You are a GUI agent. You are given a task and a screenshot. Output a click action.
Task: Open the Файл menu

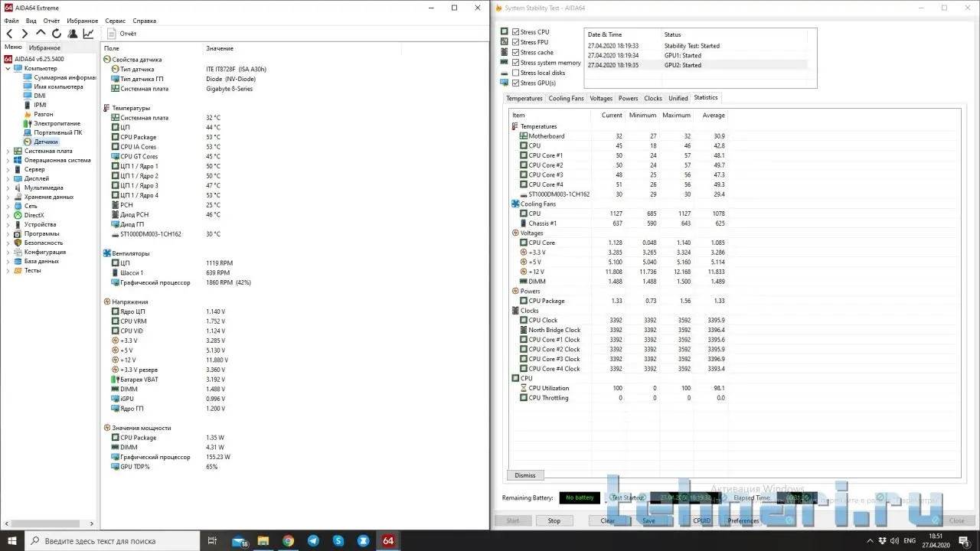[11, 21]
